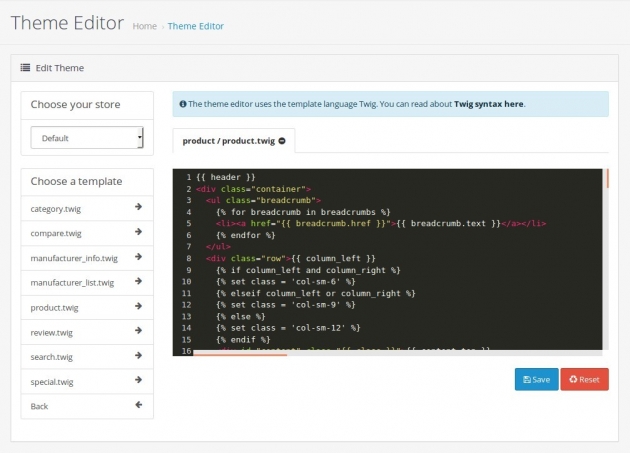
Task: Open the special.twig template
Action: tap(87, 381)
